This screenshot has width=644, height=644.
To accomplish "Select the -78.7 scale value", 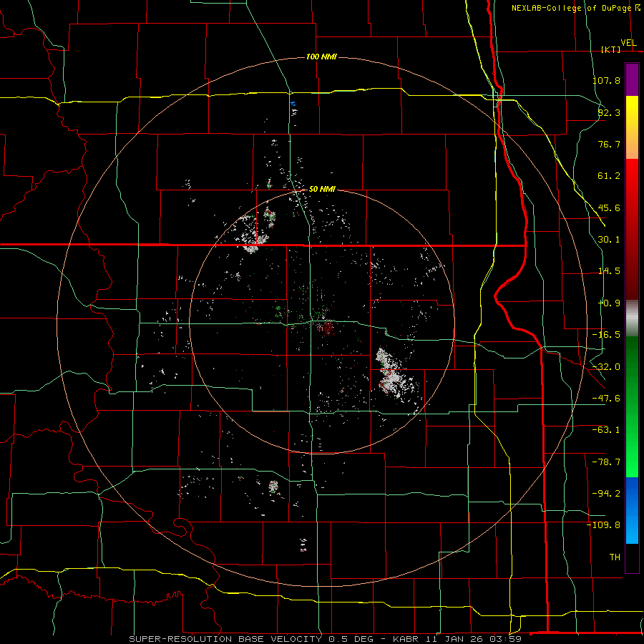I will [x=606, y=462].
